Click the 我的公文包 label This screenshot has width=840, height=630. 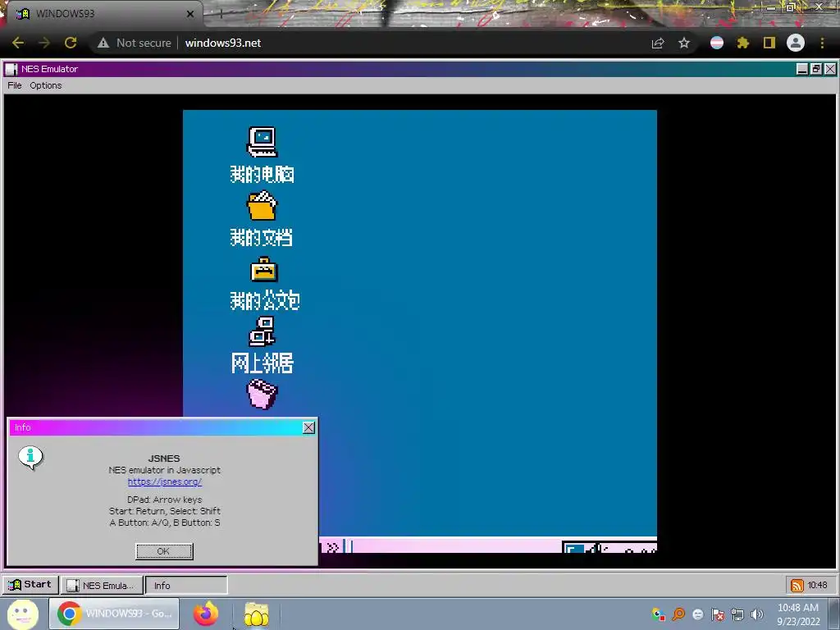click(265, 300)
